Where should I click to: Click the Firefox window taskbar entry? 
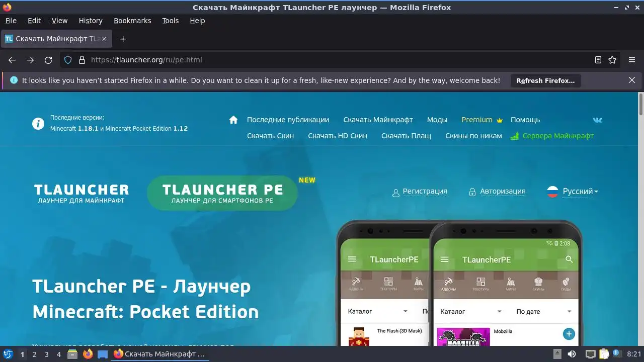(160, 354)
